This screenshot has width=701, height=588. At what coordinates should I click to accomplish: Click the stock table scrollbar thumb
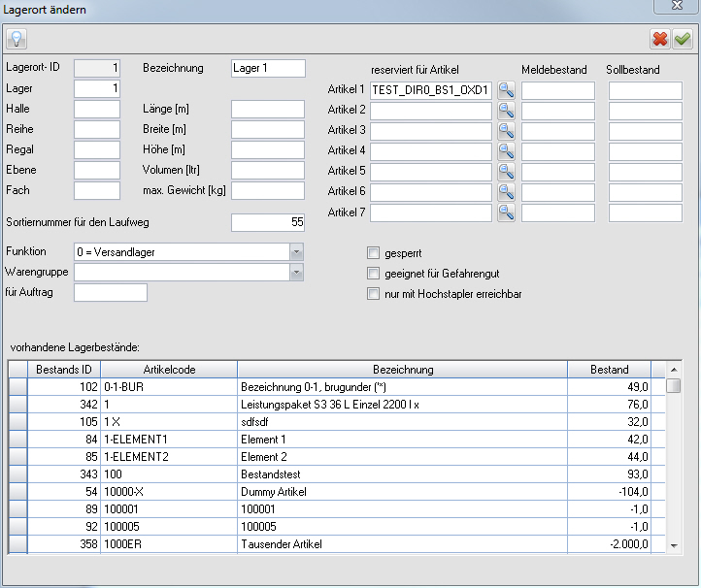673,385
